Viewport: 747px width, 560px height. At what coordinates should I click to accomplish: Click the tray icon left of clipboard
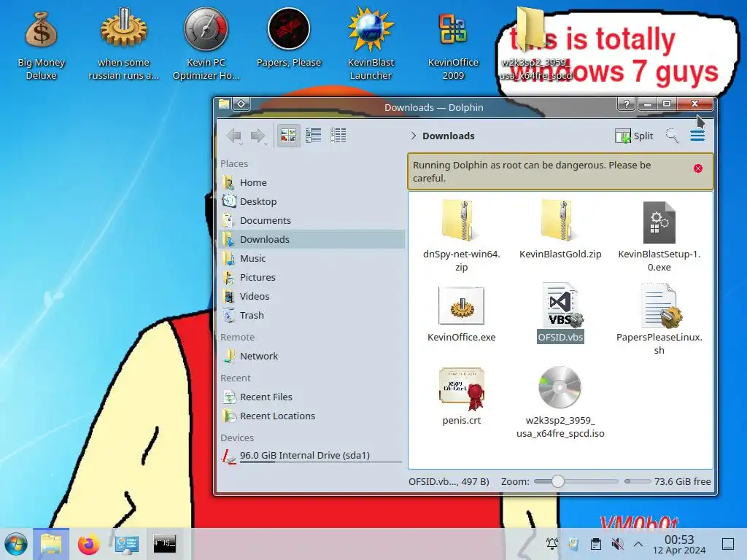pyautogui.click(x=574, y=544)
